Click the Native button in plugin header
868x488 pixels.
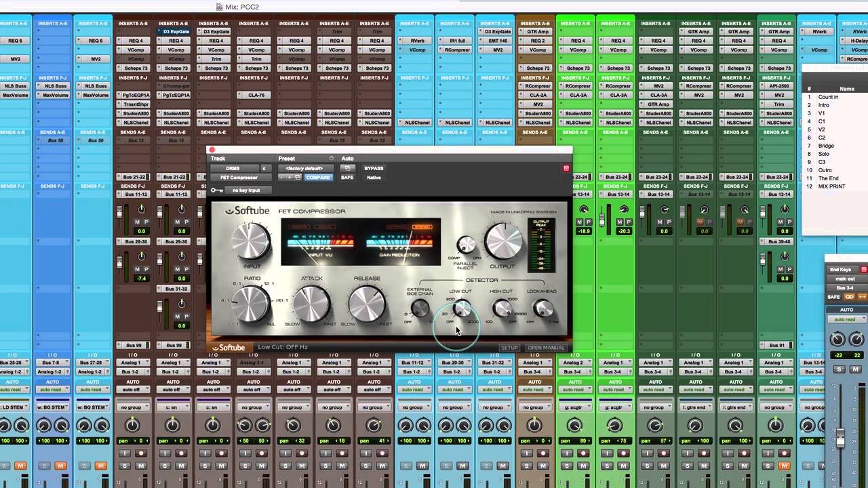point(374,178)
